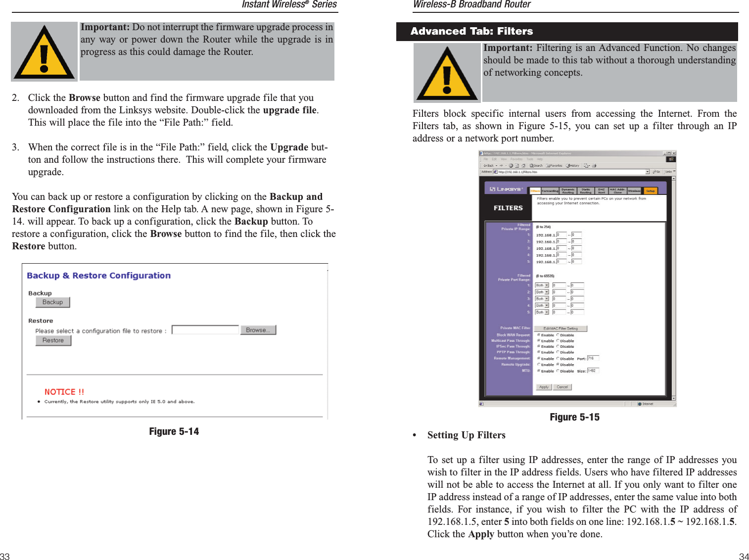
Task: Select Enable for Block WAN Request
Action: (539, 335)
